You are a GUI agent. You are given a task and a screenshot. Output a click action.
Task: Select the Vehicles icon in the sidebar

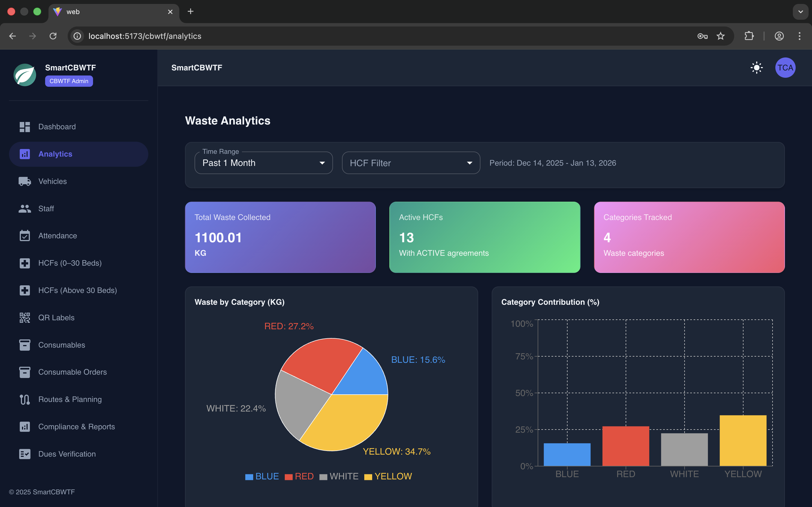tap(25, 181)
